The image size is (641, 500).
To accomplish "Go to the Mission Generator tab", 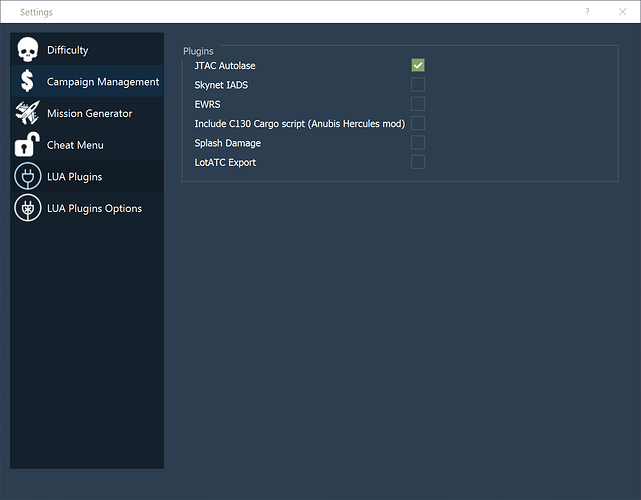I will [90, 114].
